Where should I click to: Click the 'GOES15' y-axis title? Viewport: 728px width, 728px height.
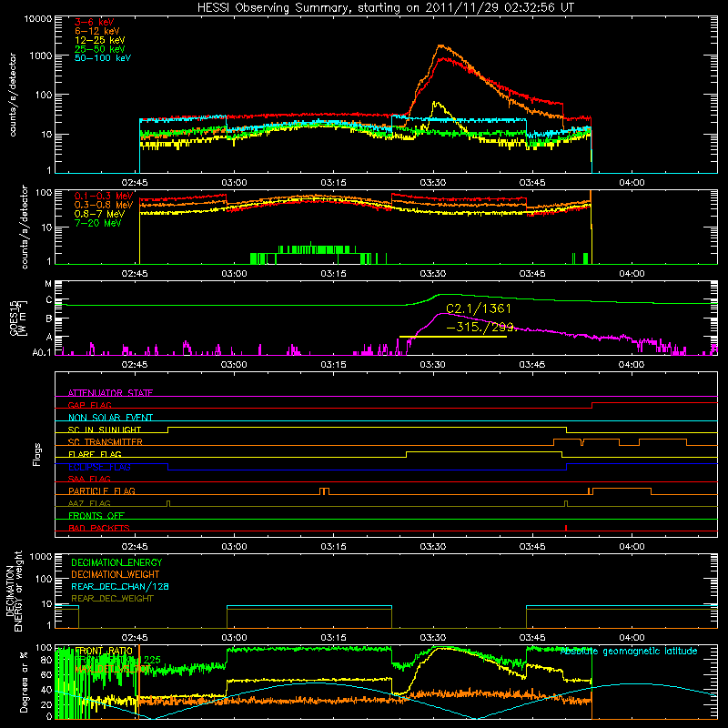[x=15, y=318]
